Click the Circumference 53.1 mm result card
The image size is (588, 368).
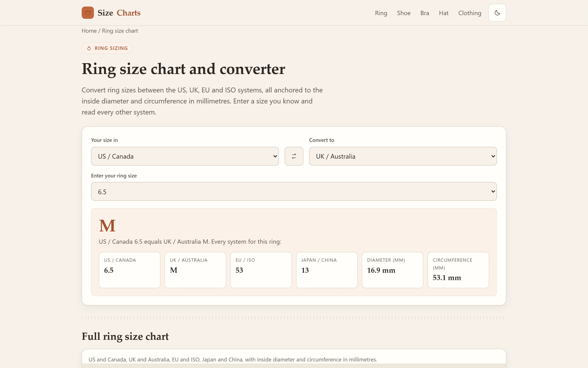pos(458,270)
